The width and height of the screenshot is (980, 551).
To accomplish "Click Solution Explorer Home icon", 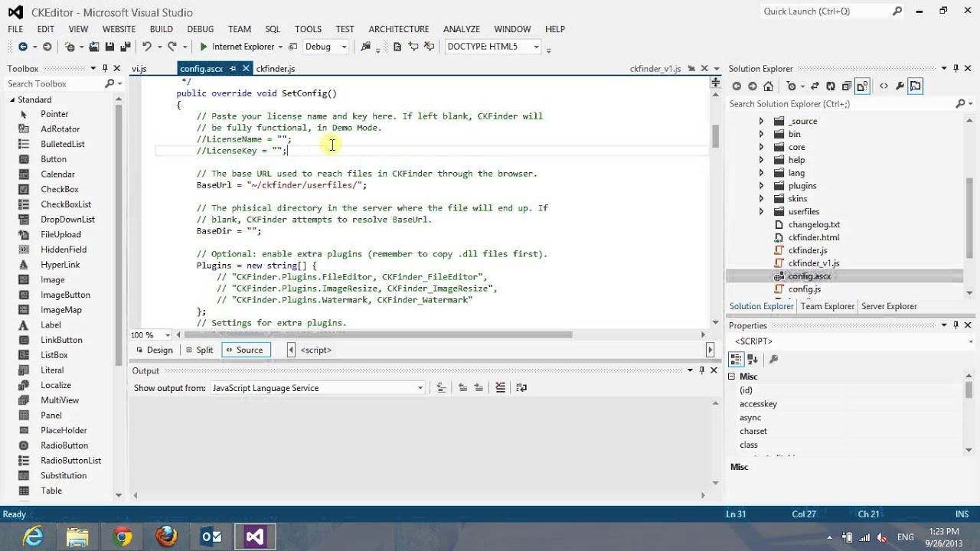I will 769,86.
